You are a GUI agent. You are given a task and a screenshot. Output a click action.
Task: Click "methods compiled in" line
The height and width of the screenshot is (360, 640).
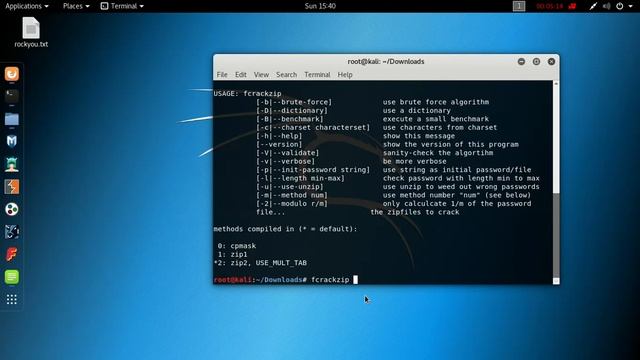coord(285,229)
